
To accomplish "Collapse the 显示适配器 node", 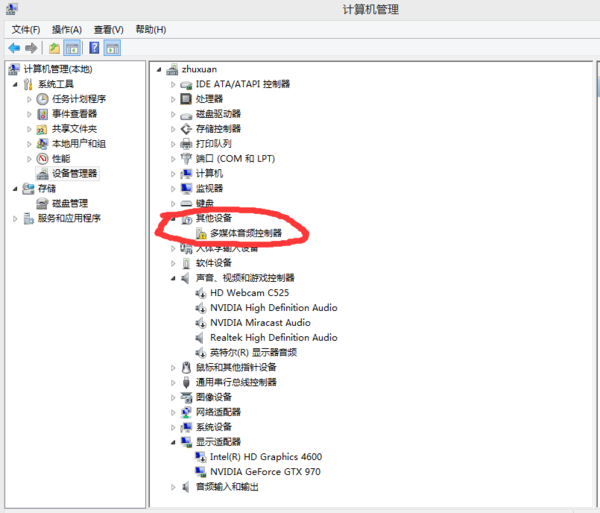I will pyautogui.click(x=173, y=441).
